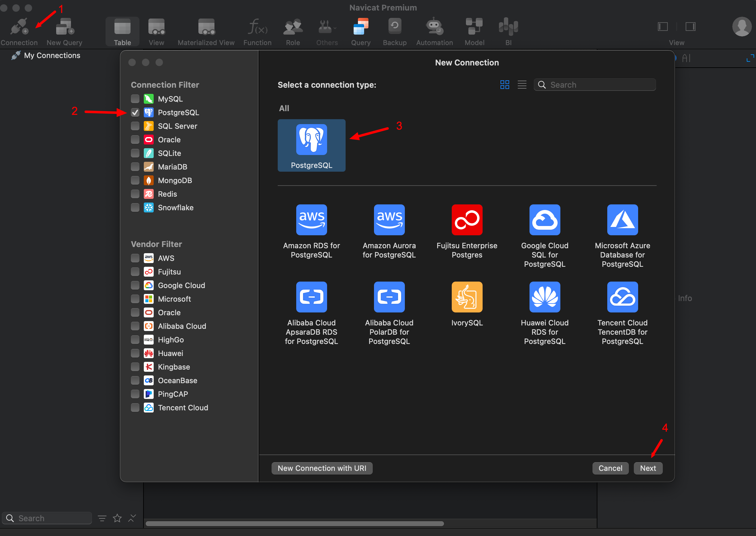756x536 pixels.
Task: Select the PostgreSQL connection type tile
Action: tap(311, 145)
